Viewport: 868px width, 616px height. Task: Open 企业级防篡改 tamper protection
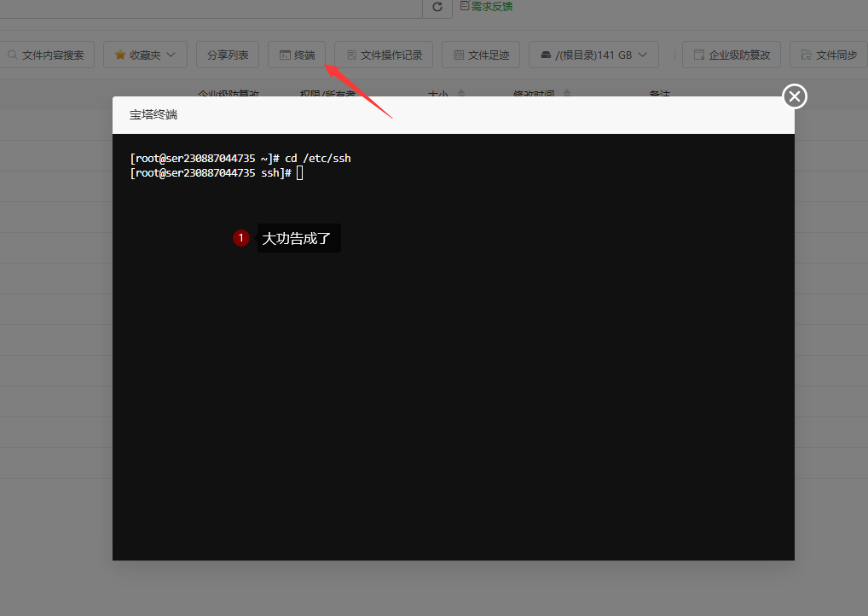point(732,55)
